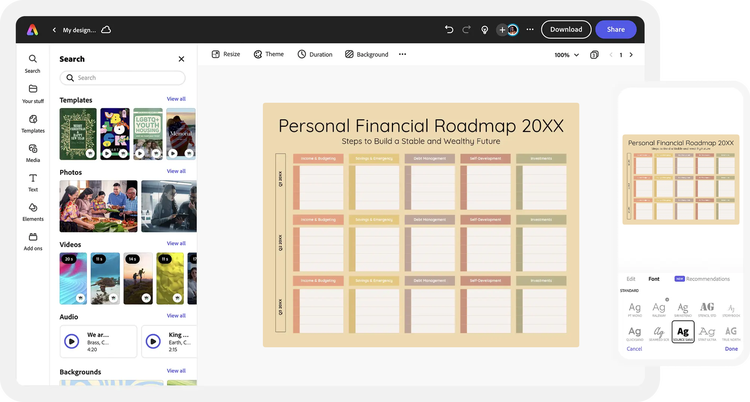Viewport: 750px width, 402px height.
Task: Open the Add ons panel
Action: pos(33,240)
